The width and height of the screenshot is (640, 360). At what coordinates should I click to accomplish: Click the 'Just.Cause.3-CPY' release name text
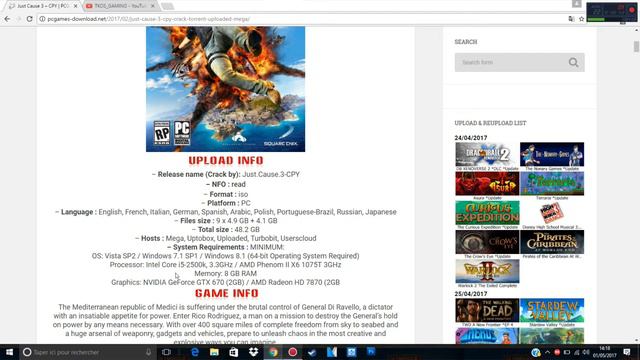pyautogui.click(x=271, y=174)
